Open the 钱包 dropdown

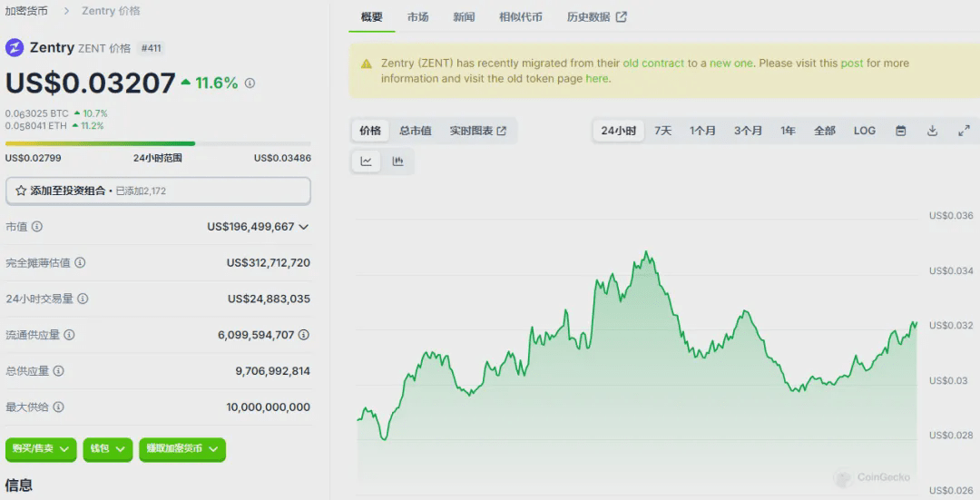[x=107, y=449]
